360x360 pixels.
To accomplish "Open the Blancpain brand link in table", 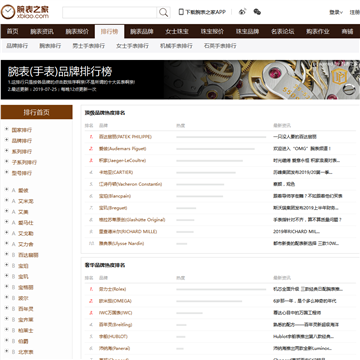I will [x=115, y=196].
